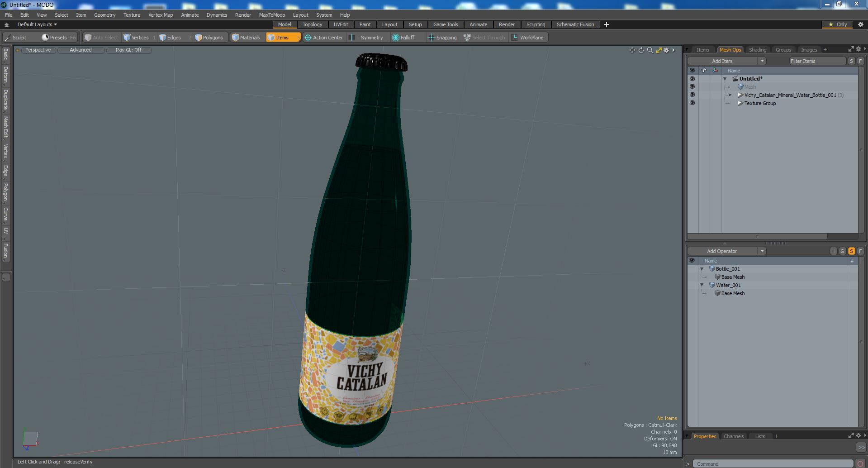Maximize the viewport with expand icon
This screenshot has height=468, width=868.
tap(659, 50)
